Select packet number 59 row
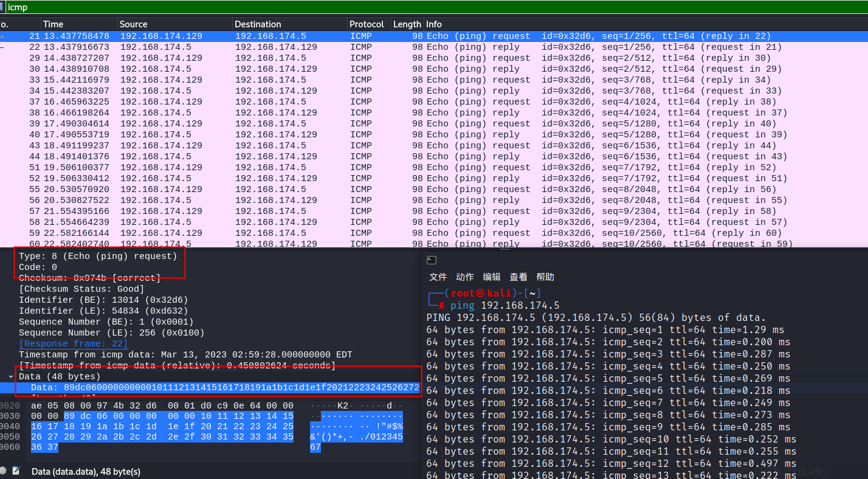Viewport: 868px width, 479px height. [434, 233]
